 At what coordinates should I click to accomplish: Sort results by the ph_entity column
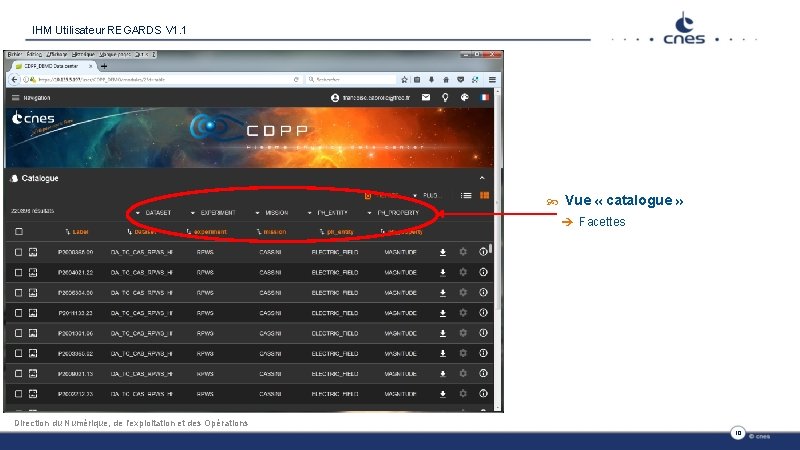[x=336, y=232]
